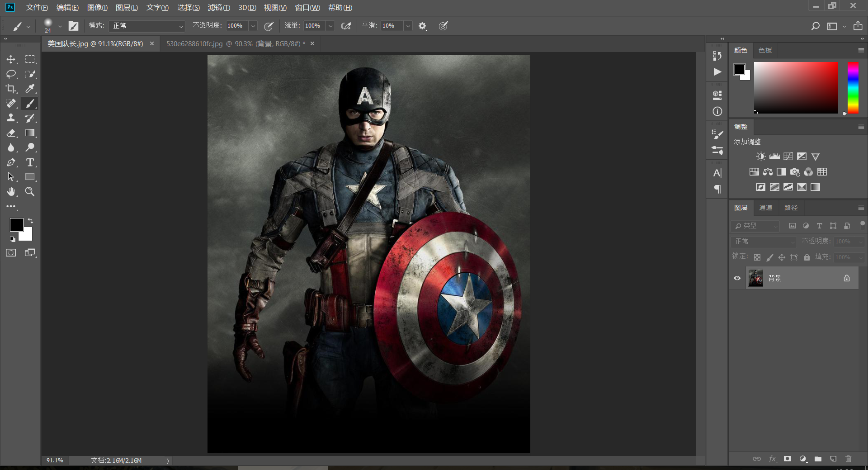Add a Curves adjustment
Viewport: 868px width, 470px height.
coord(788,157)
